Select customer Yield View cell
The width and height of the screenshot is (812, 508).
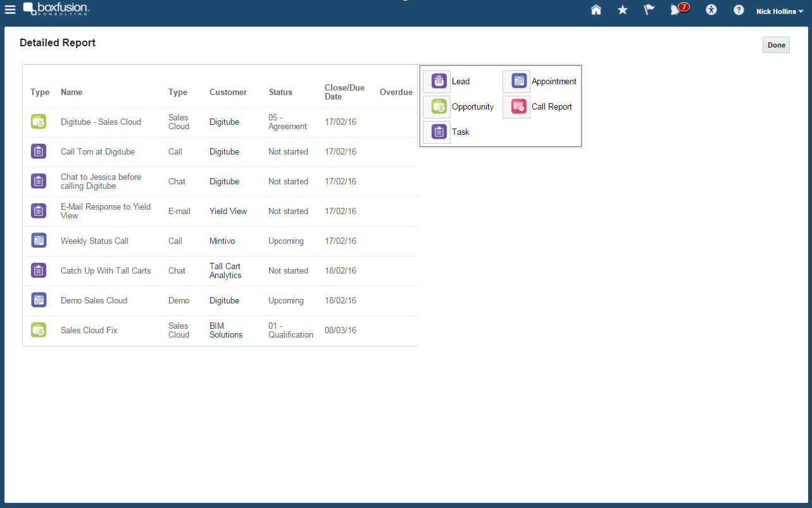(x=228, y=211)
